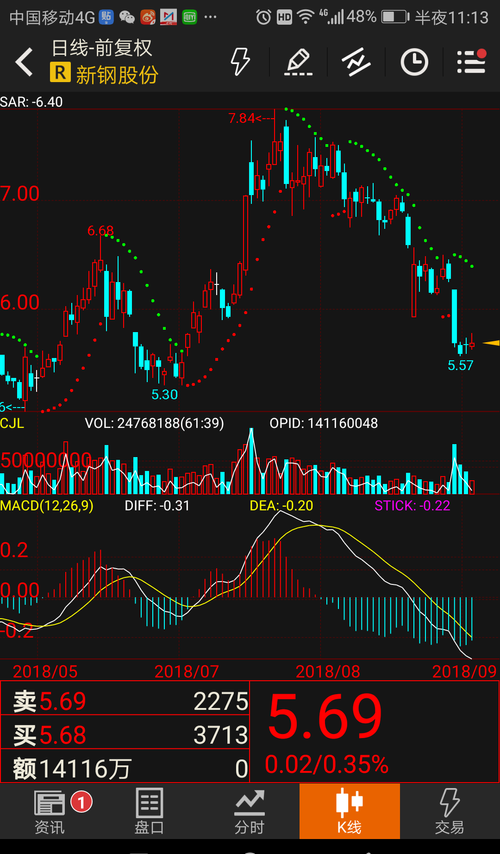Tap the turnover row 额14116万
This screenshot has height=854, width=500.
click(x=125, y=768)
